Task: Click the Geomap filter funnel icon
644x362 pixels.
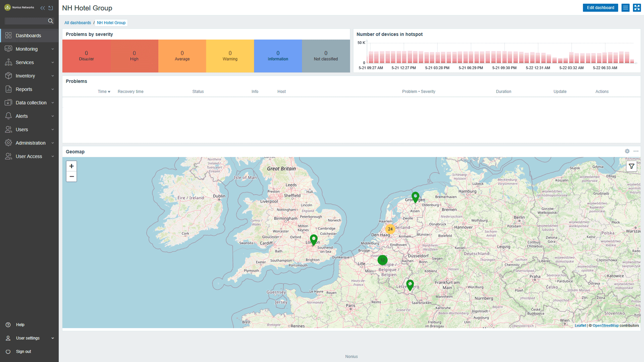Action: click(x=631, y=166)
